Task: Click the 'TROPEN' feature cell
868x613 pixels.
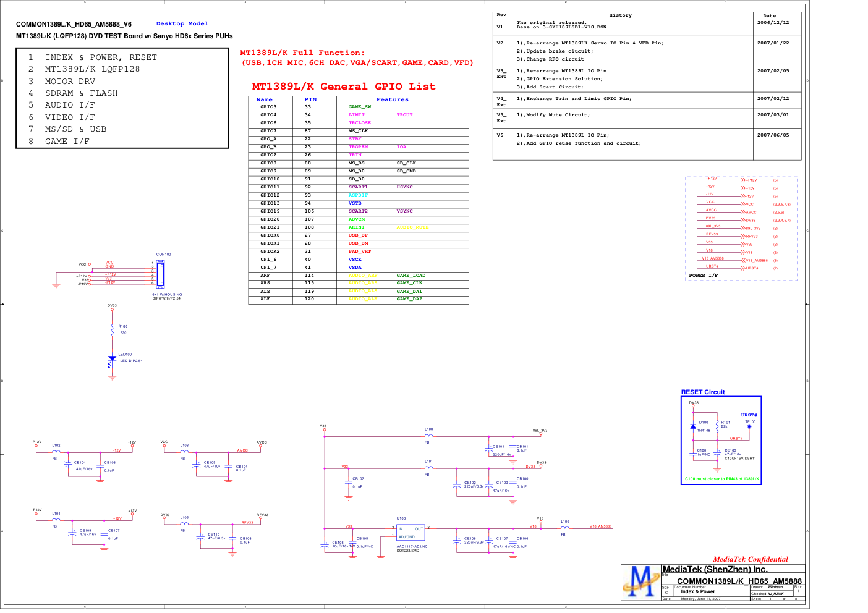Action: point(358,147)
